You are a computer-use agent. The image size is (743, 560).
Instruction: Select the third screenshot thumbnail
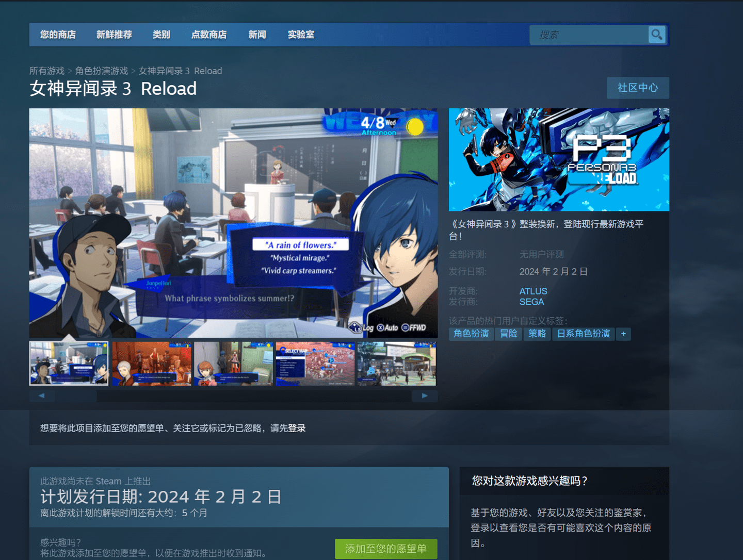(233, 364)
